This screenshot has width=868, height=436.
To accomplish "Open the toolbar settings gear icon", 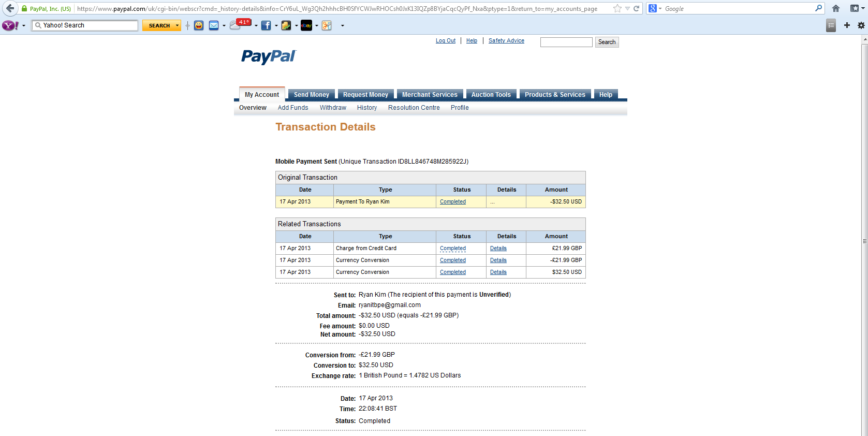I will (861, 25).
